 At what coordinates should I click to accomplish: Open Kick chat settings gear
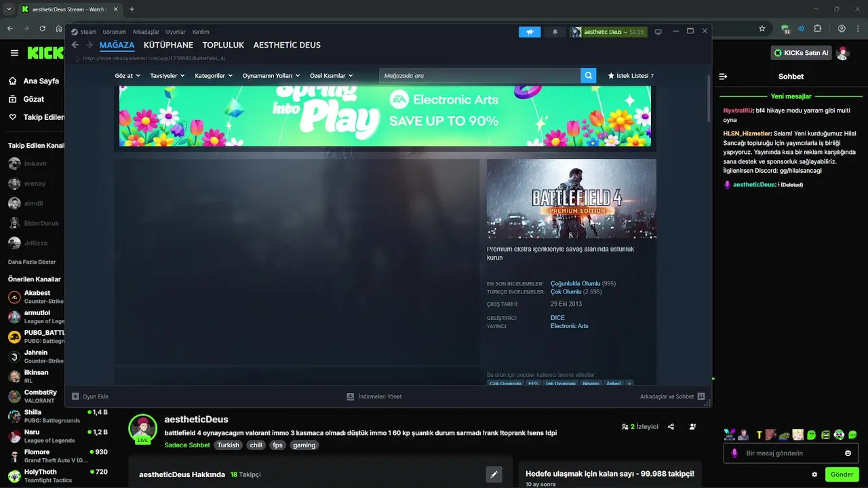[814, 474]
